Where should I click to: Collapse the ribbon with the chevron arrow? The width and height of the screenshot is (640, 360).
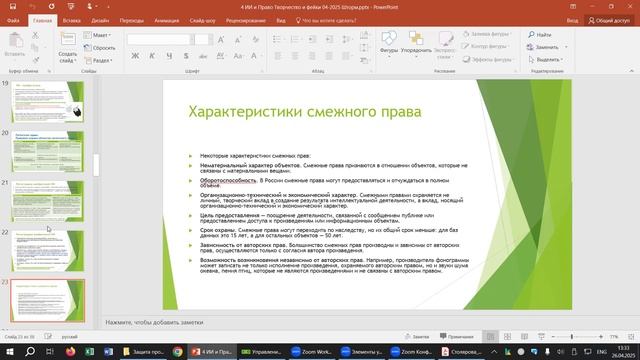point(631,71)
